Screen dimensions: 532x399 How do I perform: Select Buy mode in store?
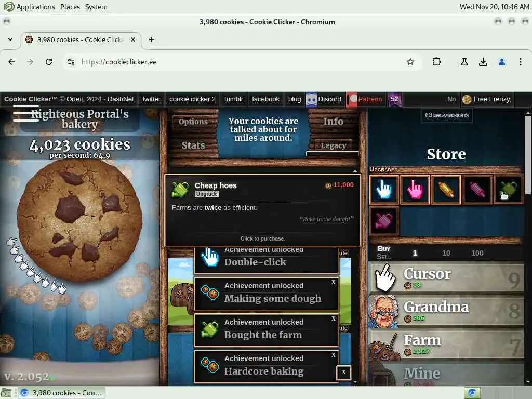coord(384,249)
